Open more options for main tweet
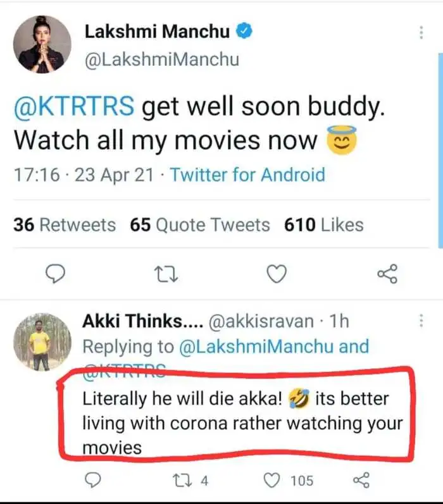The width and height of the screenshot is (443, 504). point(420,34)
